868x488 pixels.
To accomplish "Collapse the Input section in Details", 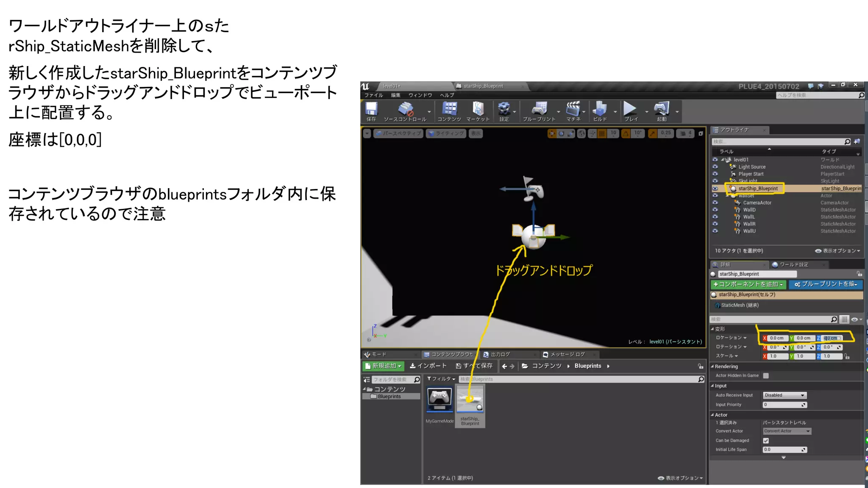I will (712, 386).
